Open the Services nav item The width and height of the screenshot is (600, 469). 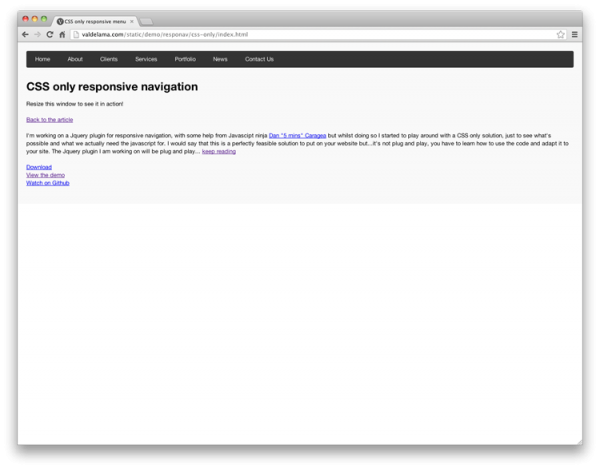pyautogui.click(x=146, y=59)
